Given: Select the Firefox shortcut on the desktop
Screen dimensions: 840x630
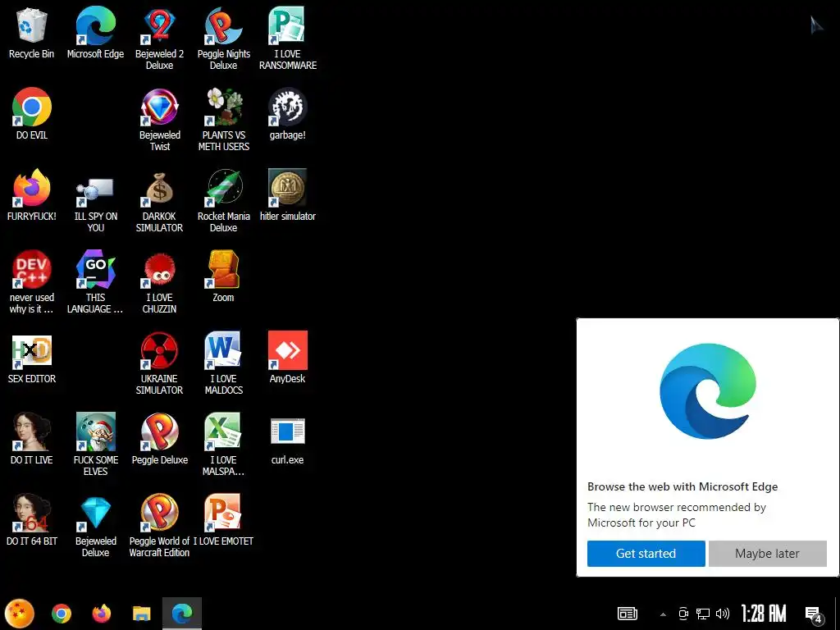Looking at the screenshot, I should click(x=32, y=195).
